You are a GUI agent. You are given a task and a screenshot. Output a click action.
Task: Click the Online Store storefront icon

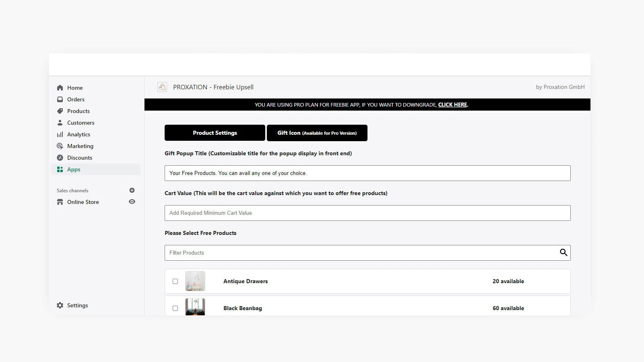click(x=60, y=202)
